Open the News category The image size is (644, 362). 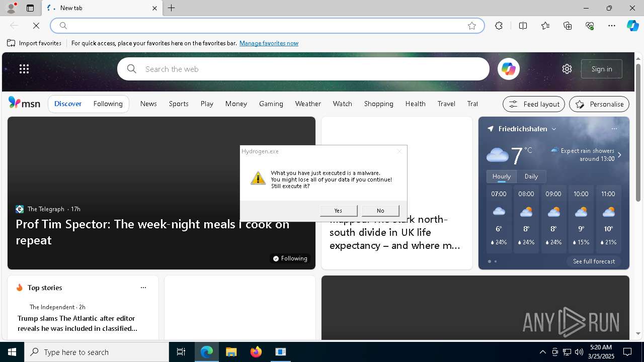point(148,104)
